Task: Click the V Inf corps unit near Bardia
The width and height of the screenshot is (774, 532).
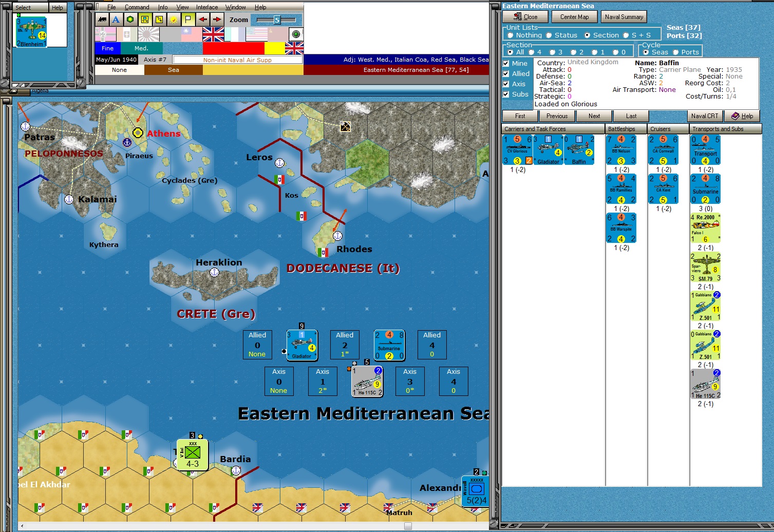Action: pos(192,454)
